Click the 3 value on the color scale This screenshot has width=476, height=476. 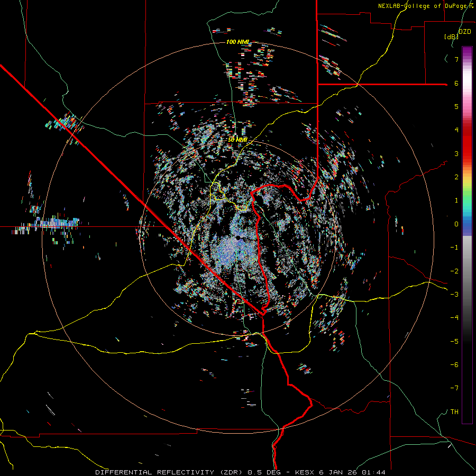(456, 153)
